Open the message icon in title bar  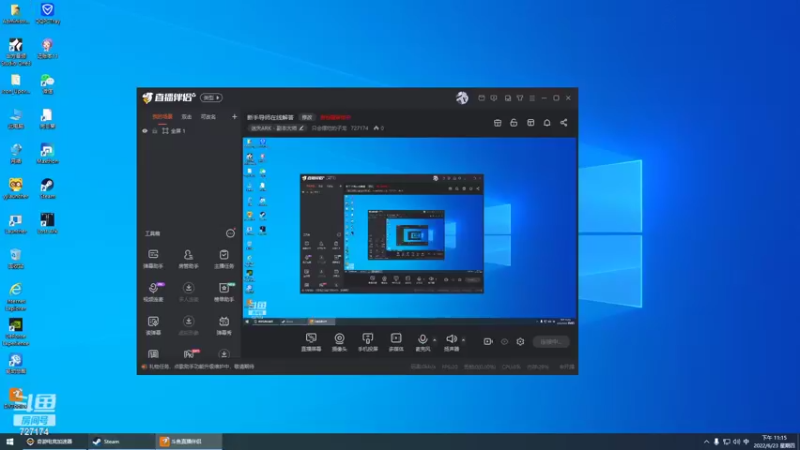[x=493, y=98]
